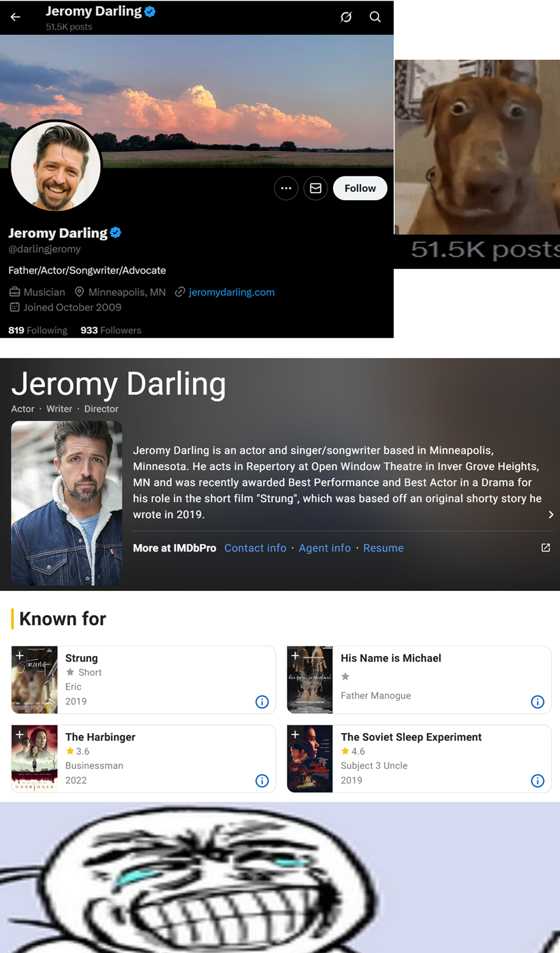Show info for His Name is Michael
560x953 pixels.
point(538,702)
